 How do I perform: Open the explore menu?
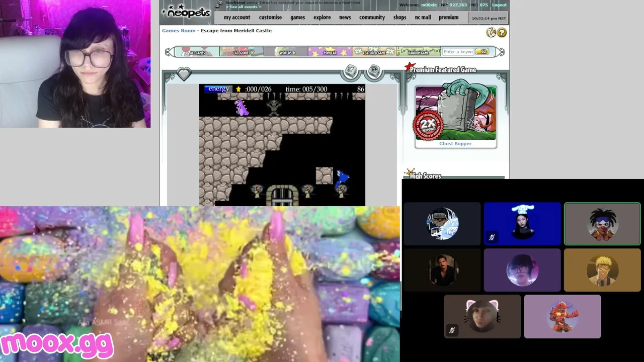tap(322, 18)
